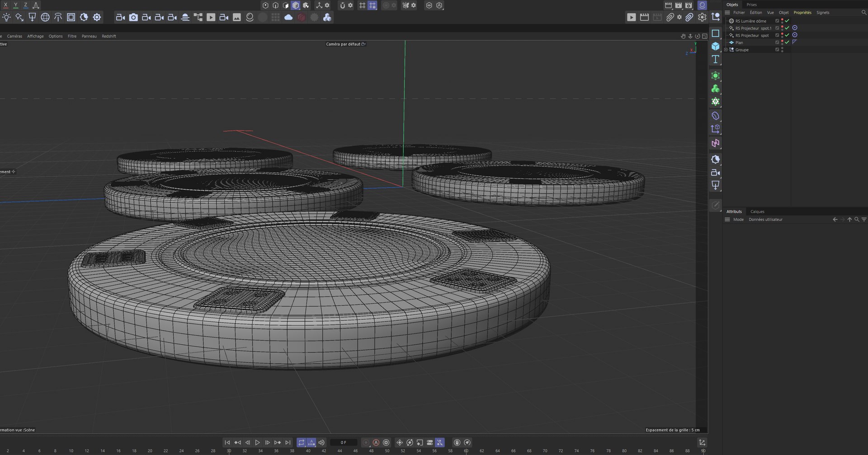Jump to the animation start
Screen dimensions: 868x455
tap(227, 442)
